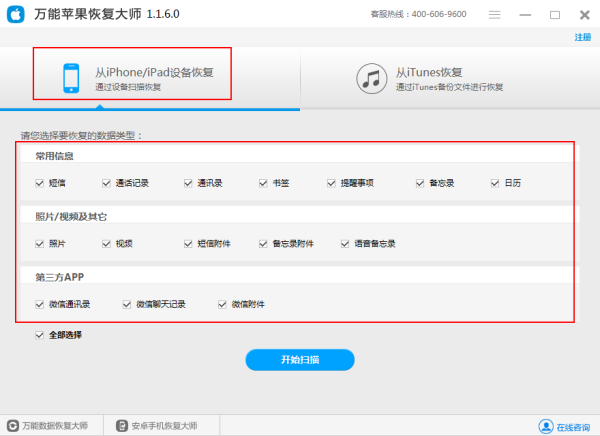
Task: Click the 通过iTunes备份文件进行恢复 subtitle
Action: click(x=450, y=87)
